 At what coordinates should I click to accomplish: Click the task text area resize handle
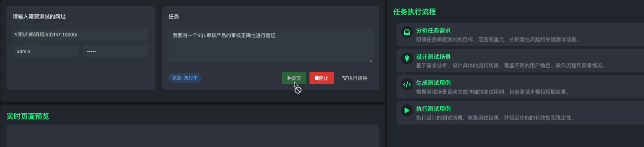[371, 60]
